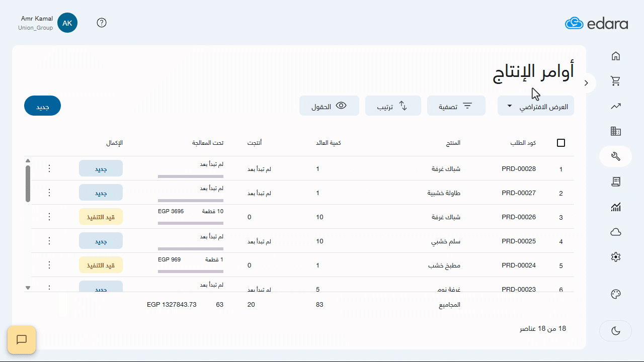This screenshot has height=362, width=644.
Task: Open the receipt/accounting sidebar icon
Action: pos(615,182)
